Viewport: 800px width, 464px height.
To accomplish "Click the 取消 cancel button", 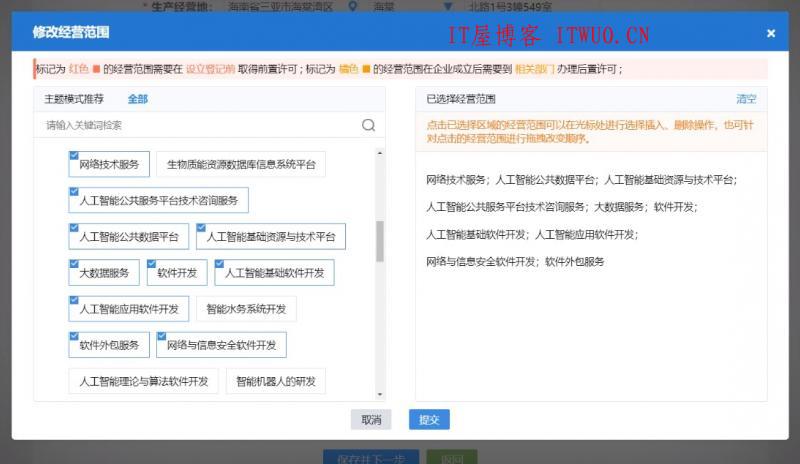I will coord(371,420).
